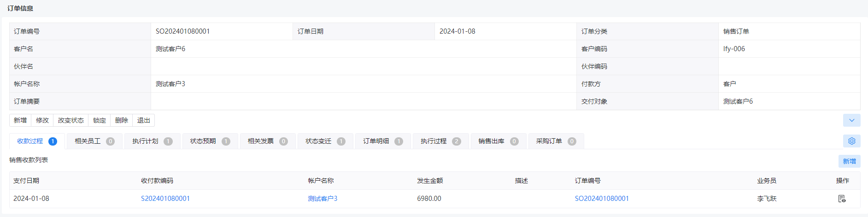Click the order date value 2024-01-08 in order info

457,31
